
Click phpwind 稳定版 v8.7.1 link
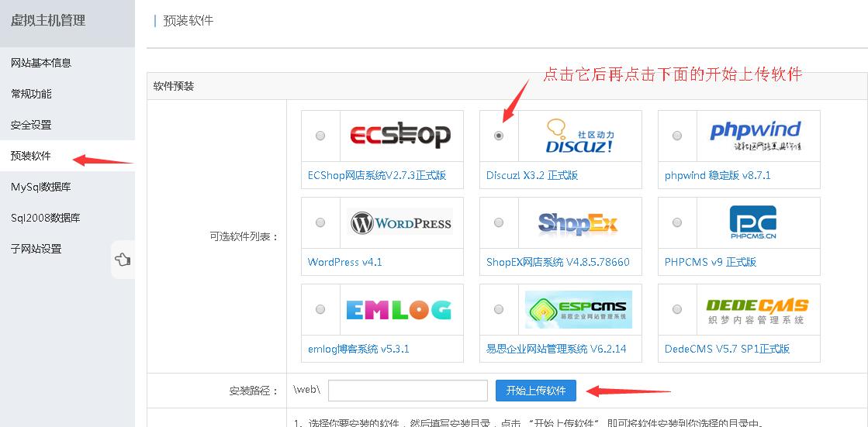point(718,175)
